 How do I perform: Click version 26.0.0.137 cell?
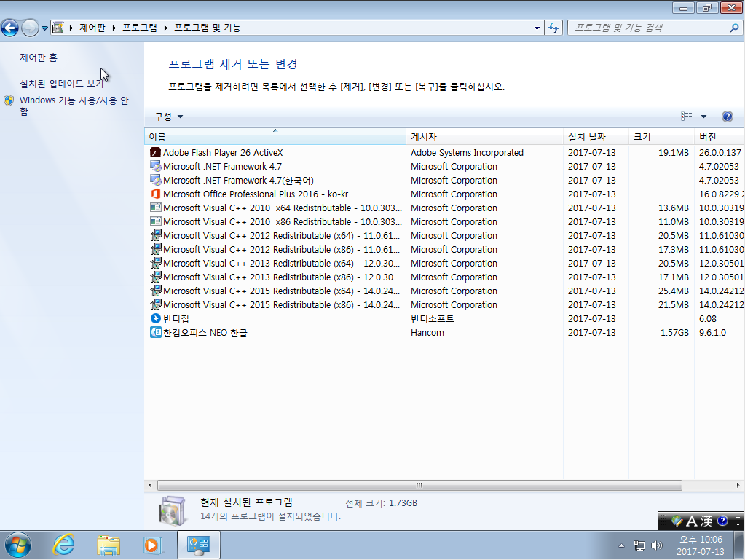[720, 152]
